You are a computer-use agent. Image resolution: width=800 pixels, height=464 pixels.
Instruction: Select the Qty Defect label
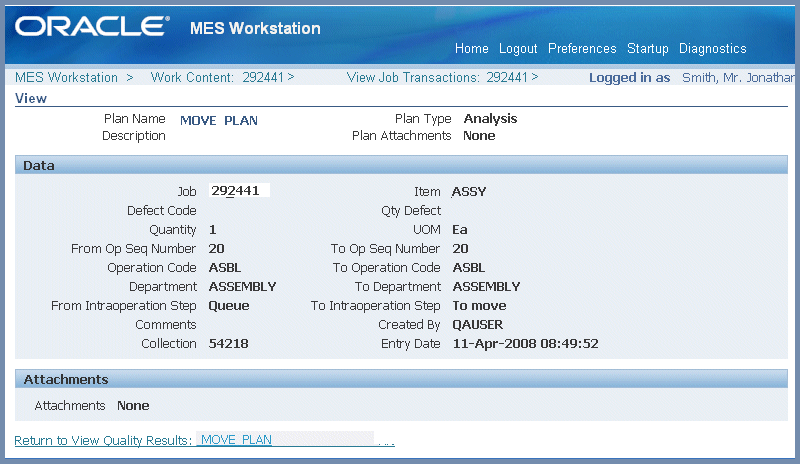pyautogui.click(x=411, y=211)
